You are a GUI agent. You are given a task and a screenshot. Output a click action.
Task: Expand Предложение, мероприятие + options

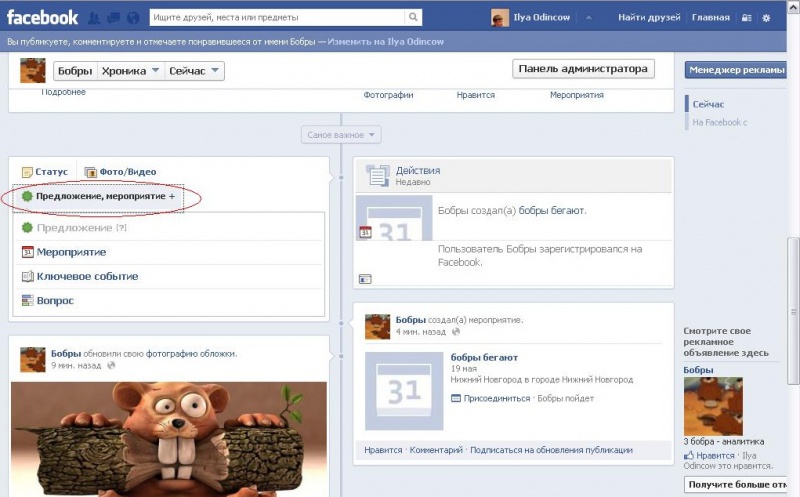tap(98, 196)
